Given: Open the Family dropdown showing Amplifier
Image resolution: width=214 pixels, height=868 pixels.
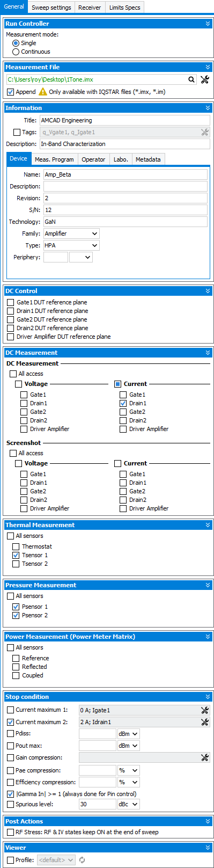Looking at the screenshot, I should 72,234.
